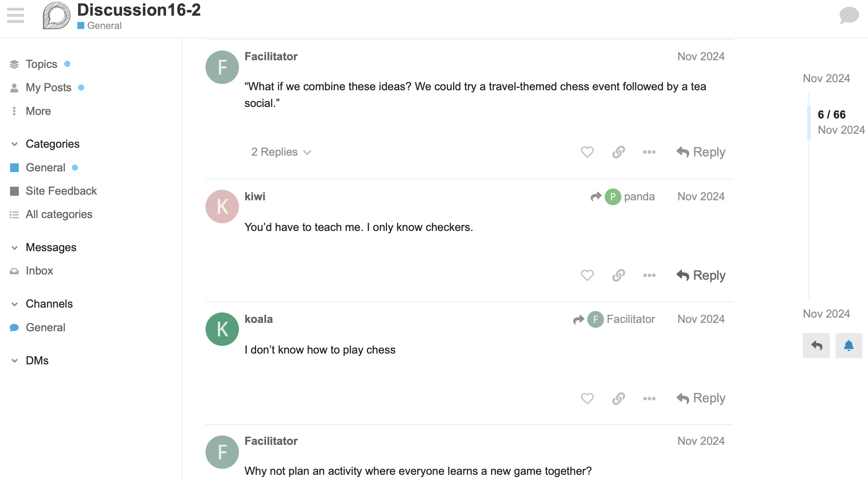868x480 pixels.
Task: Click koala's user avatar
Action: click(222, 329)
